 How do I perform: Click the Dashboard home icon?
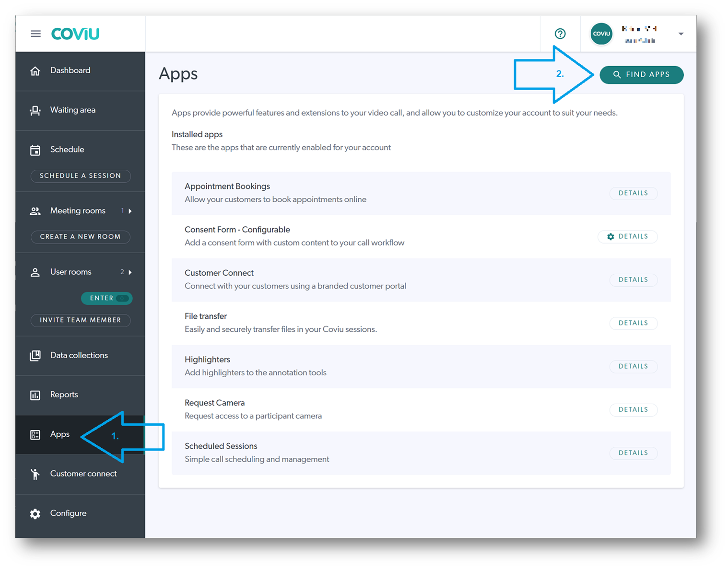click(x=35, y=71)
